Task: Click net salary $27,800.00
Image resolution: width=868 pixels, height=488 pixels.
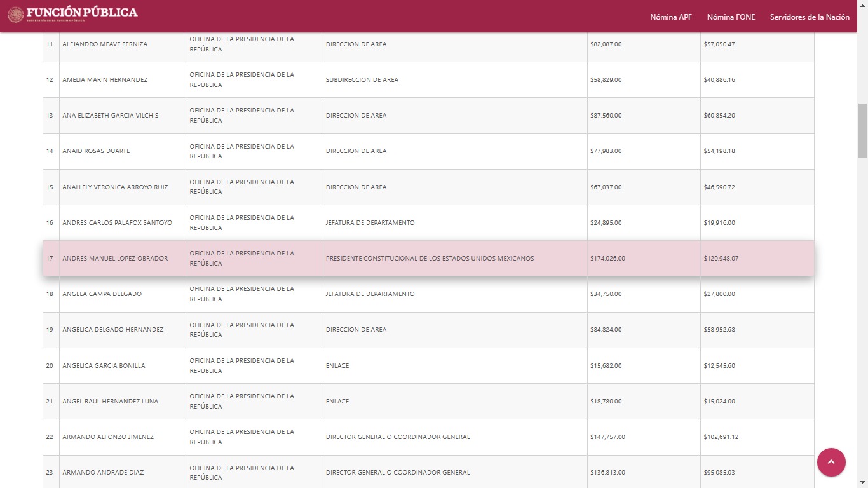Action: point(719,294)
